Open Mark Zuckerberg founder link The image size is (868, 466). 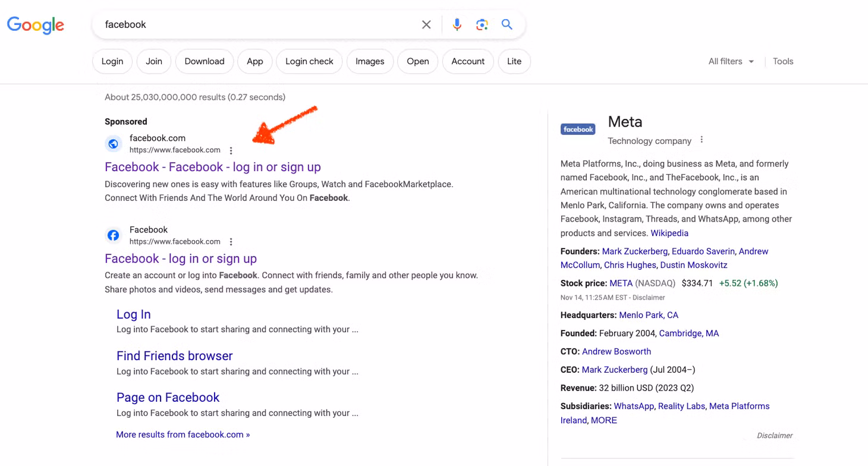(x=636, y=251)
